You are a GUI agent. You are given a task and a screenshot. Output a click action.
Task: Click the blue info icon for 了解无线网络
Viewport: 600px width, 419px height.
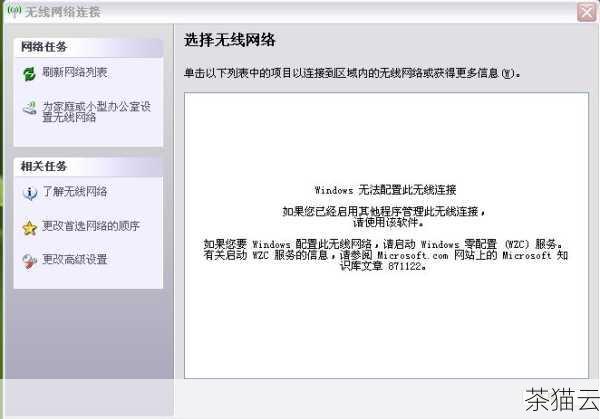[29, 193]
